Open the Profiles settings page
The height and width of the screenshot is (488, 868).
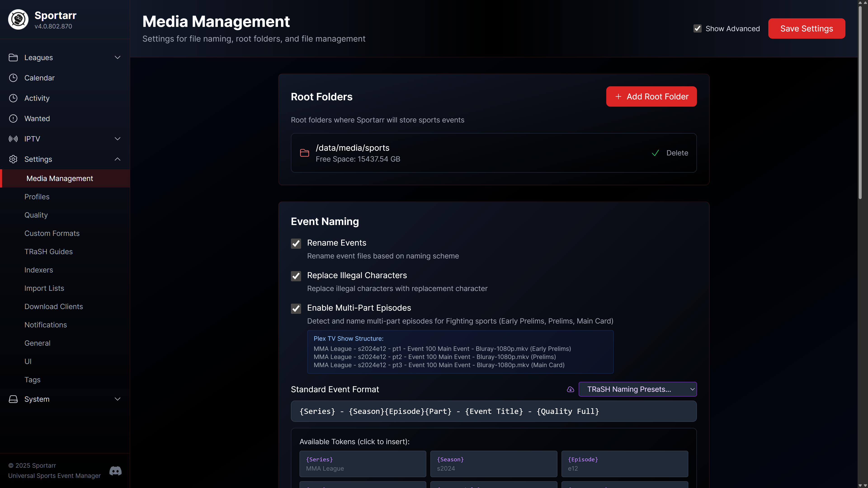coord(65,197)
